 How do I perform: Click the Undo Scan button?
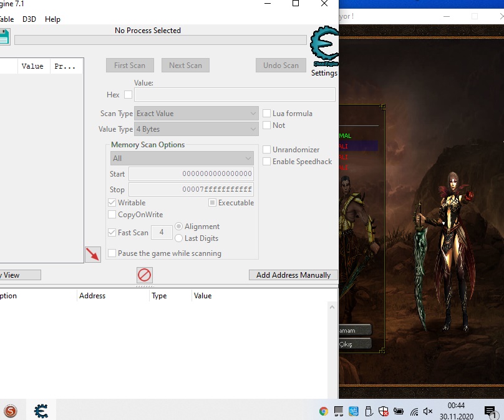point(281,66)
